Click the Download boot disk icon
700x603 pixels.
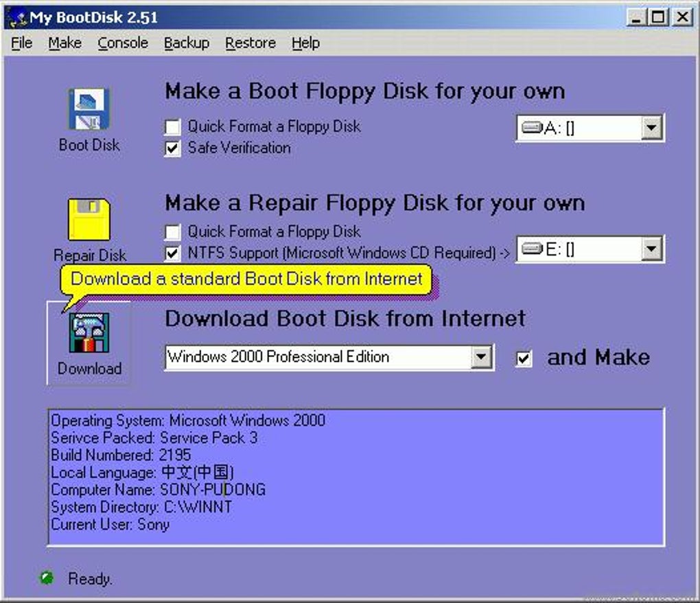pyautogui.click(x=89, y=332)
